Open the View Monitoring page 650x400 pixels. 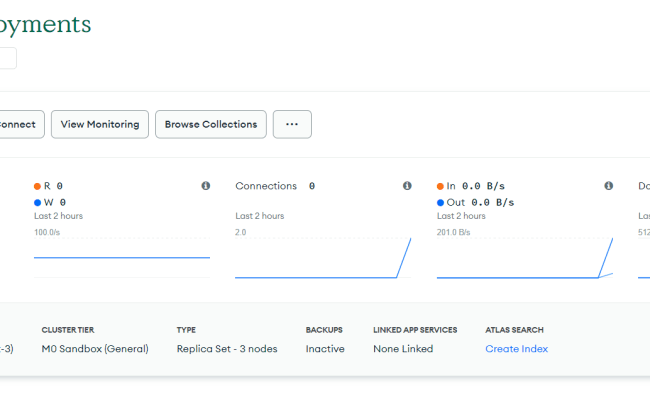click(x=100, y=124)
